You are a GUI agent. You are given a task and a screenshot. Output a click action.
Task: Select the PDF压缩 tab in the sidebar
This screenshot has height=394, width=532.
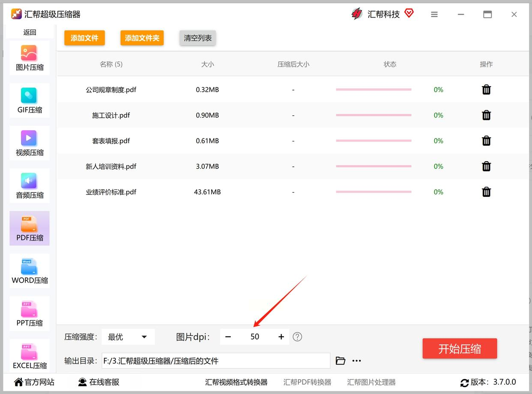29,228
